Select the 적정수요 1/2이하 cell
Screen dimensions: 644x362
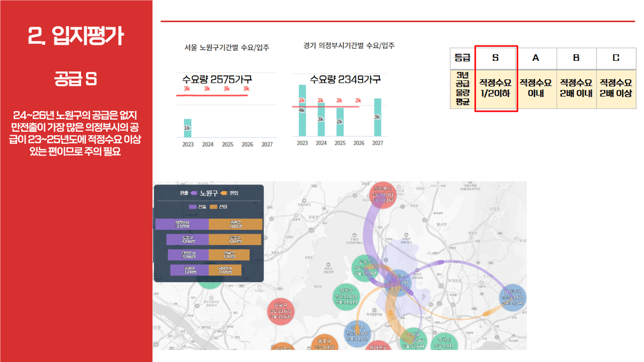(x=496, y=88)
